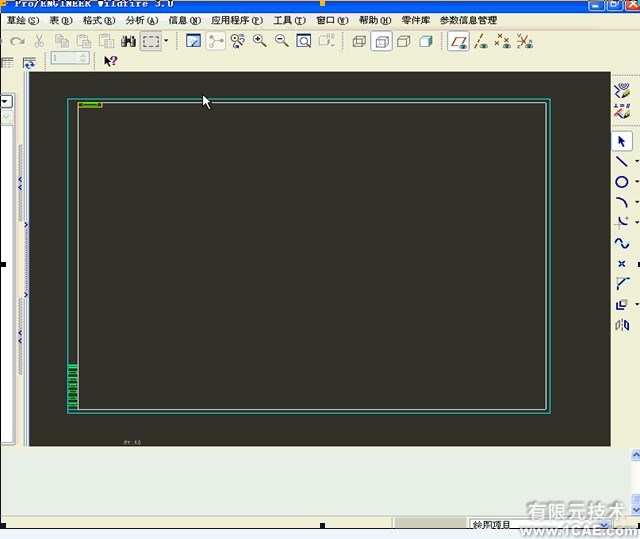Image resolution: width=640 pixels, height=539 pixels.
Task: Toggle the spin center icon
Action: [x=216, y=41]
